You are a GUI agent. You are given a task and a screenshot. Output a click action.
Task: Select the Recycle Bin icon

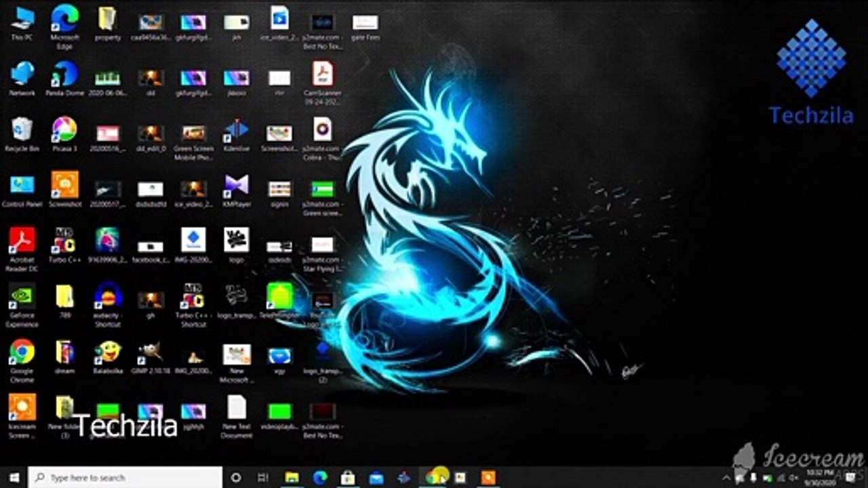tap(22, 134)
